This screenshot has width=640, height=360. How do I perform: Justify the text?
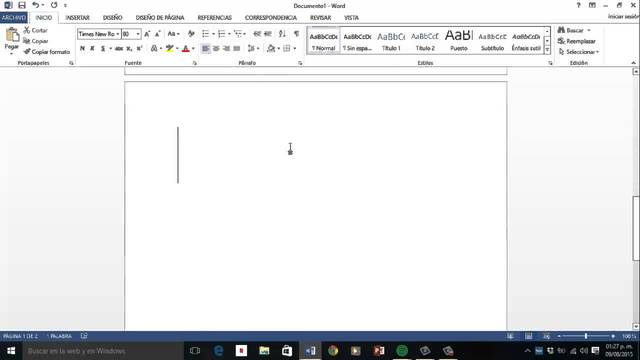(x=237, y=49)
